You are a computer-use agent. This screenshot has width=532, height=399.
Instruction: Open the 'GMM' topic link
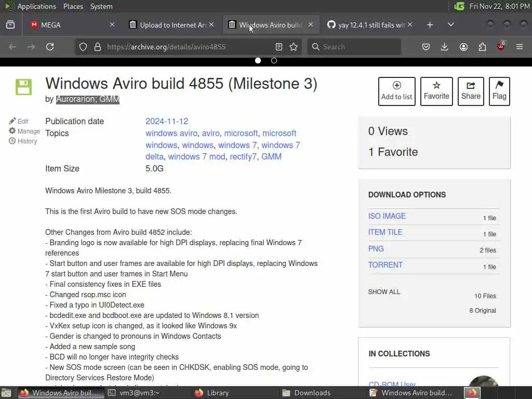(x=271, y=156)
